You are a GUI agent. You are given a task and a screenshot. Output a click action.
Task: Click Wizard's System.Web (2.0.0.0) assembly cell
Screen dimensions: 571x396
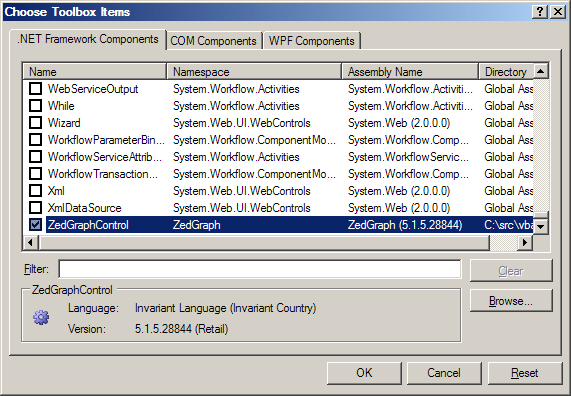coord(399,123)
